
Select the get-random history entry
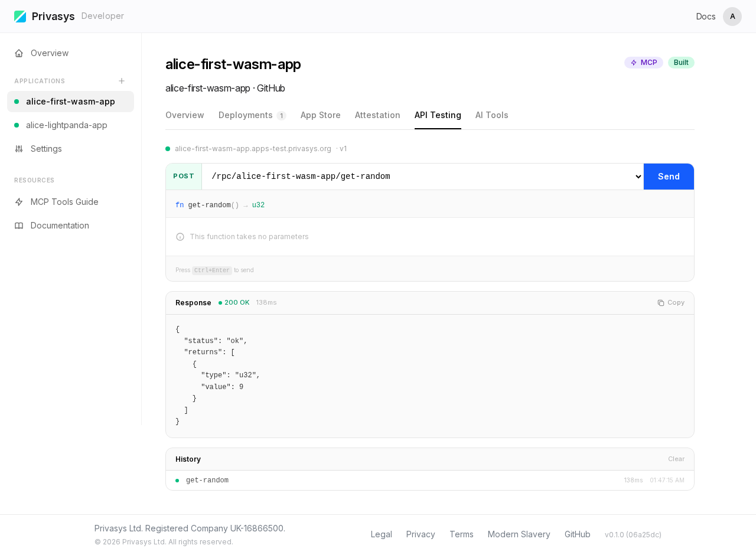207,480
